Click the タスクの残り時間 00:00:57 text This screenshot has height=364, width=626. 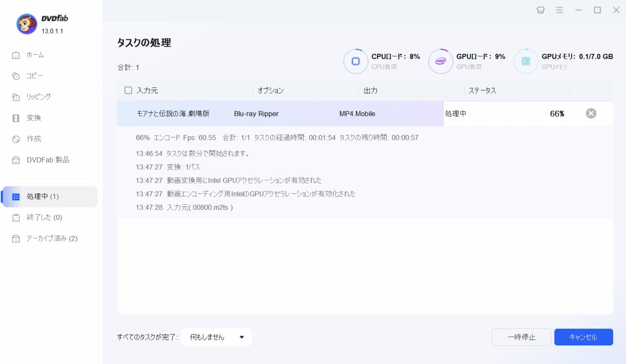point(379,138)
